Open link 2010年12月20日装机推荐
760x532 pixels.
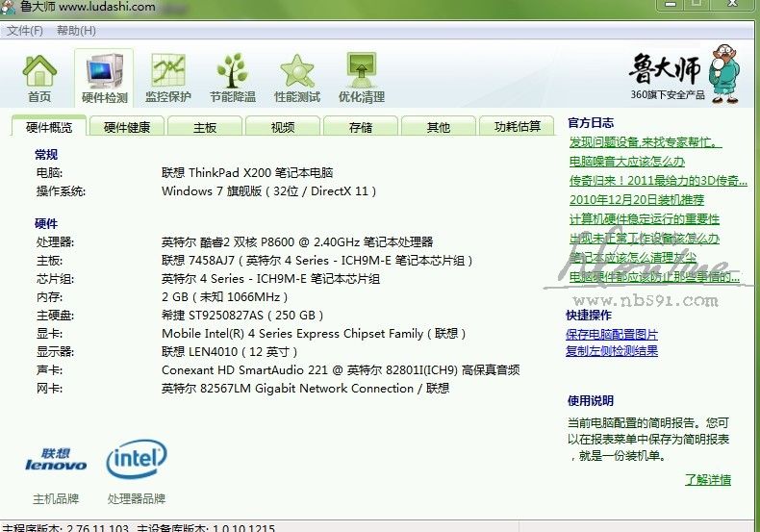click(x=637, y=200)
